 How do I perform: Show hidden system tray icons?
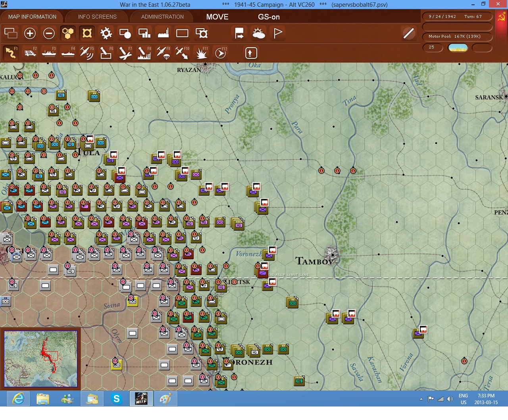pos(421,399)
